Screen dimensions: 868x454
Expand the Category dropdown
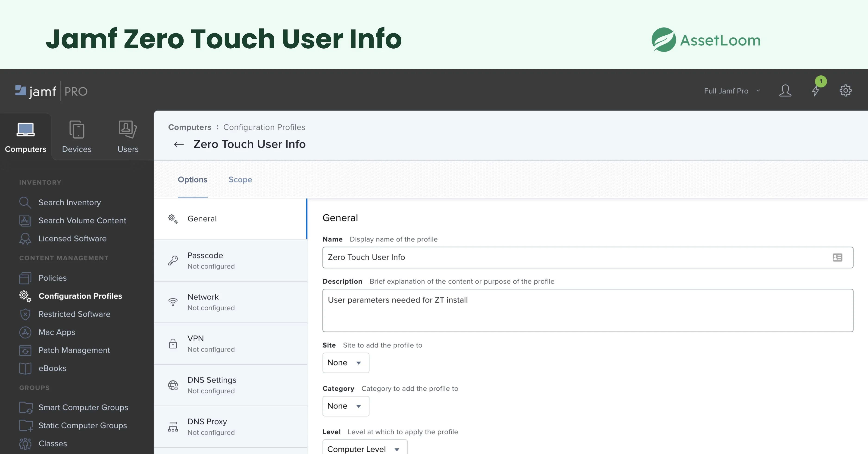tap(345, 406)
